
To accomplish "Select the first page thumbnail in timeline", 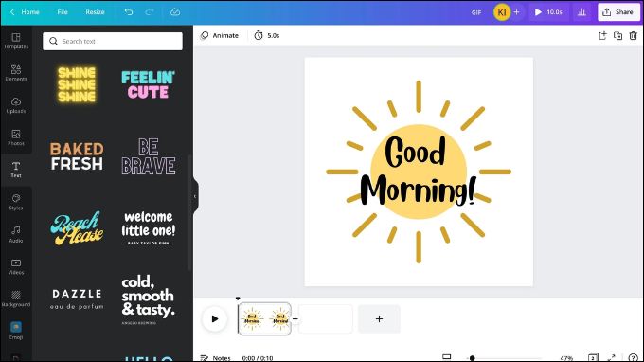I will tap(264, 318).
